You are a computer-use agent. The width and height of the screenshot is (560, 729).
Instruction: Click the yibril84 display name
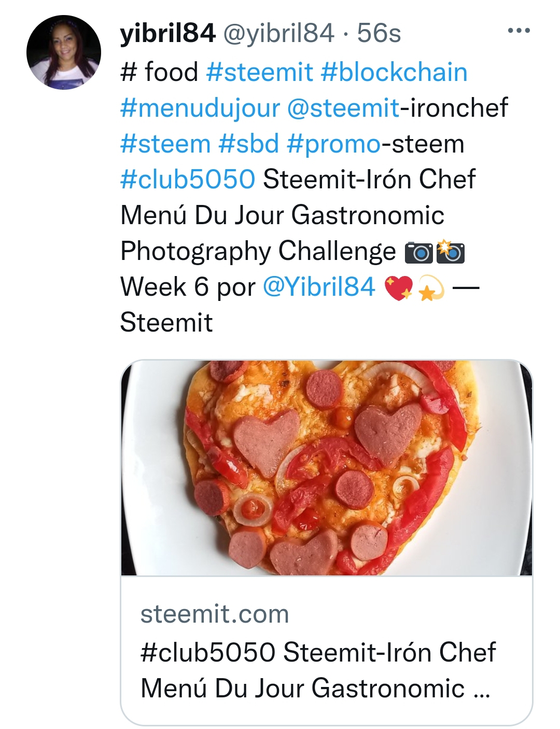coord(167,33)
